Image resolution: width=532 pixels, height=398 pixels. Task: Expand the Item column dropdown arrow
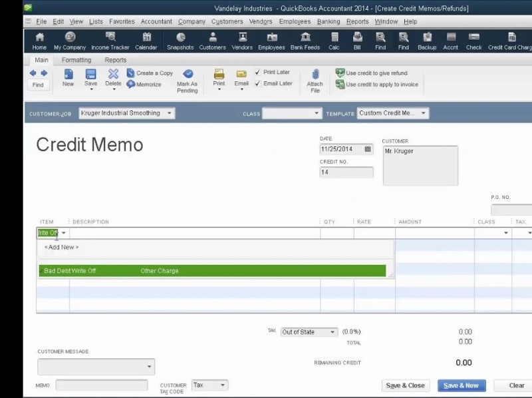[x=63, y=233]
